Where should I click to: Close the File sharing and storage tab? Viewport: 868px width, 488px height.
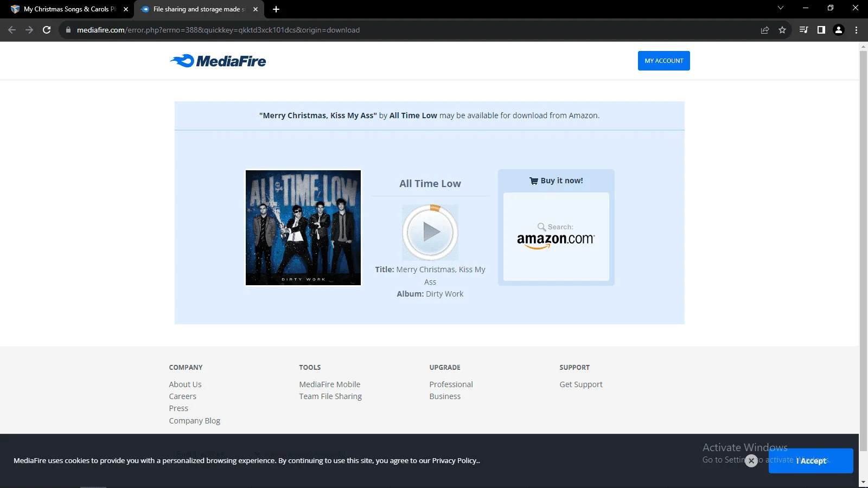coord(256,9)
